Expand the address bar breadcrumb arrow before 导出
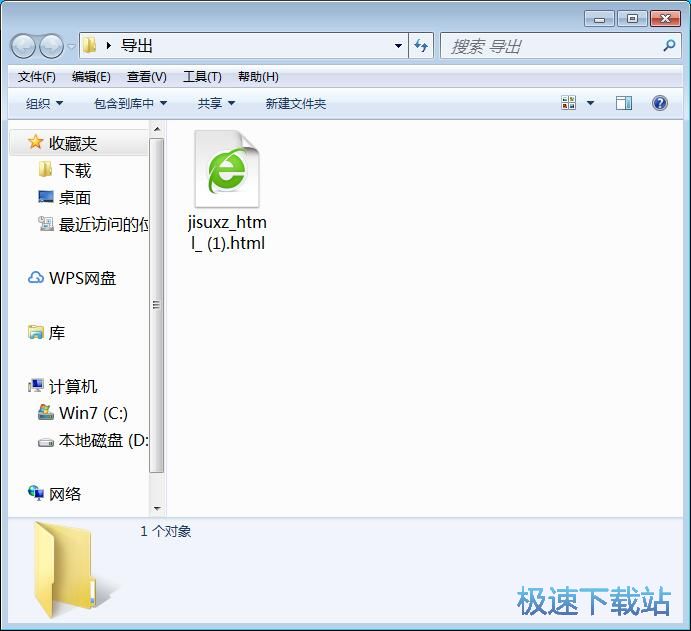 [109, 45]
